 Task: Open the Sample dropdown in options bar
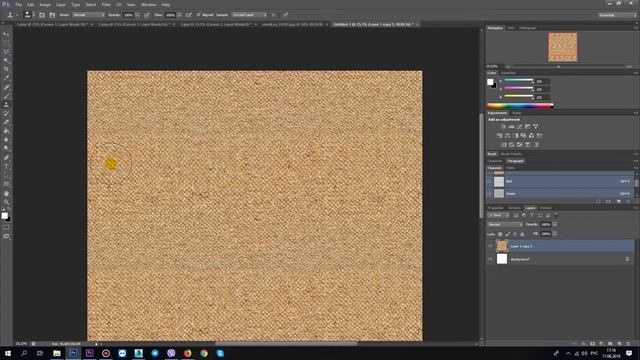(249, 15)
